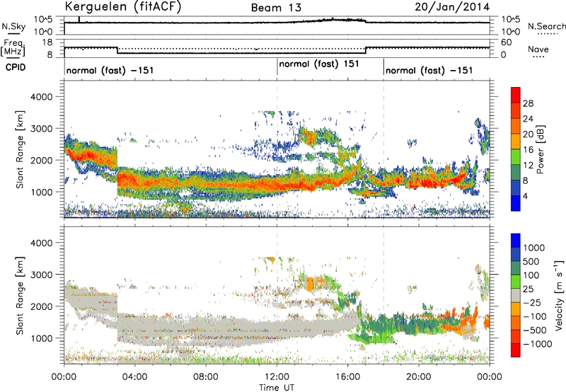
Task: Click the "18" frequency axis tick
Action: pyautogui.click(x=47, y=42)
